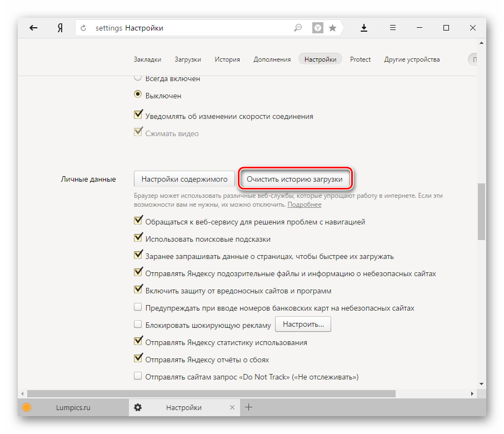This screenshot has width=504, height=434.
Task: Toggle Отправлять Яндексу статистику использования
Action: click(x=138, y=341)
